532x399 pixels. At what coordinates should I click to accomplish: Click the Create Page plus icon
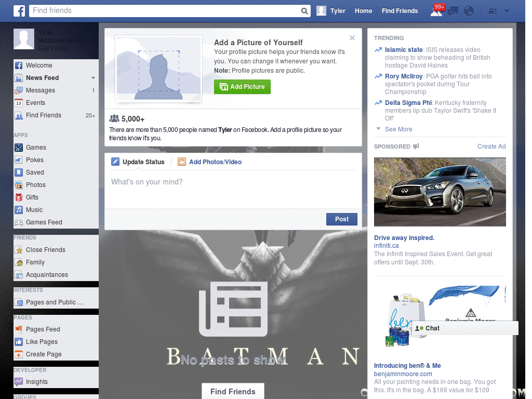coord(19,354)
